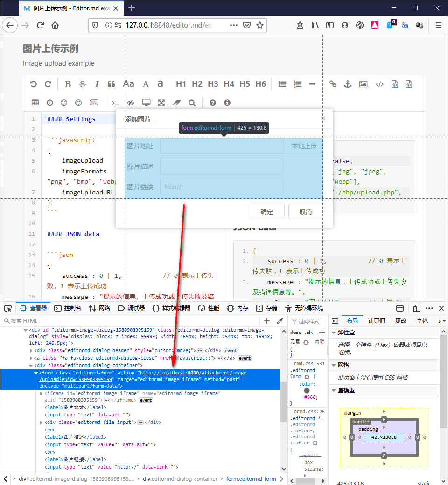Viewport: 448px width, 485px height.
Task: Click the 确定 button in the image dialog
Action: 267,211
